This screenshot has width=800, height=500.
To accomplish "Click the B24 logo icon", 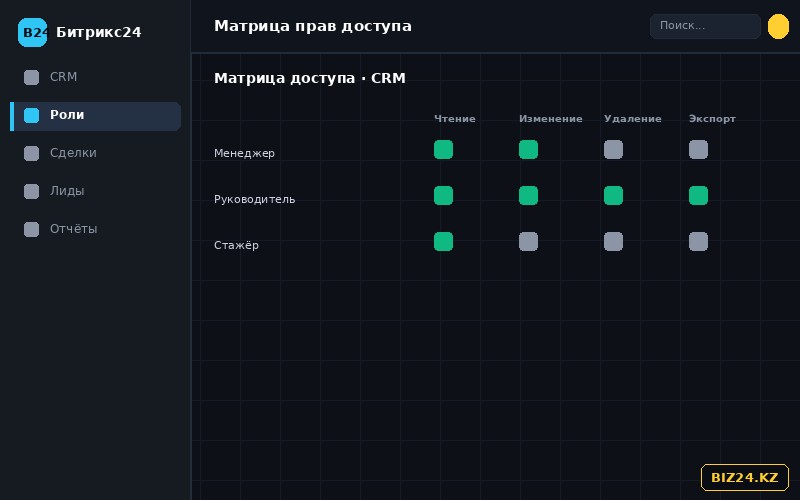I will click(32, 32).
